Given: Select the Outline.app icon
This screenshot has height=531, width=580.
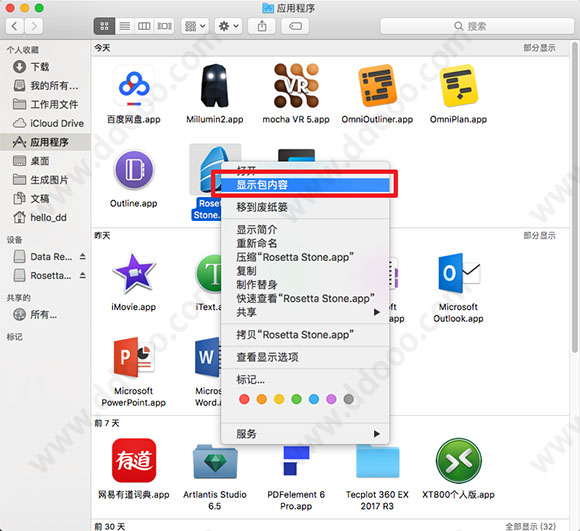Looking at the screenshot, I should [x=134, y=170].
